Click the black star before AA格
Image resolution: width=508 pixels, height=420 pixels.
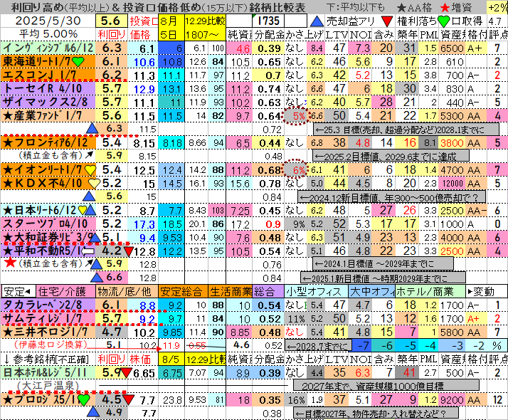pos(401,7)
